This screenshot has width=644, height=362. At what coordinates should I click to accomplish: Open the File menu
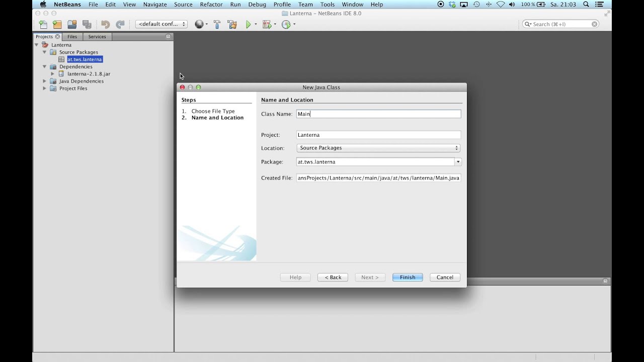[93, 5]
